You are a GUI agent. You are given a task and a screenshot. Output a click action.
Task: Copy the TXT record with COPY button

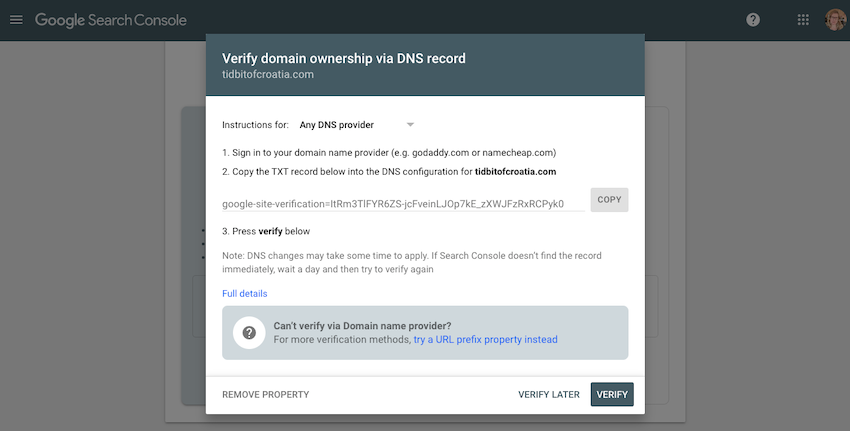tap(609, 200)
